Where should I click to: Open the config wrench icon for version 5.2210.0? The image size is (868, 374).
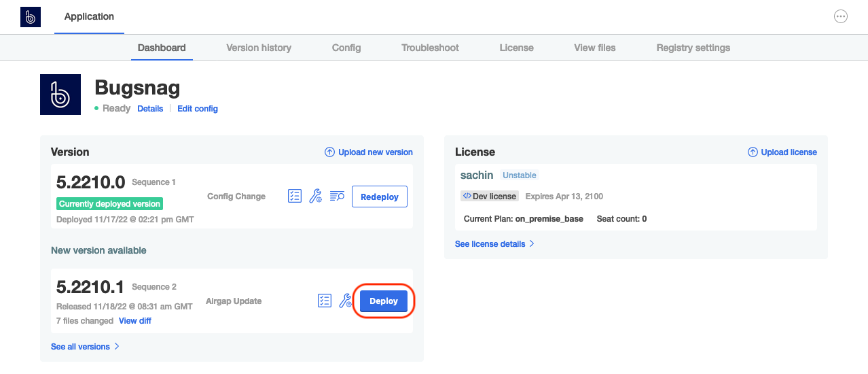316,197
